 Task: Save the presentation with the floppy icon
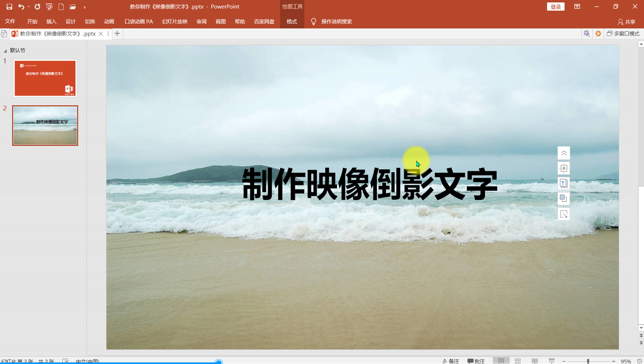[9, 7]
